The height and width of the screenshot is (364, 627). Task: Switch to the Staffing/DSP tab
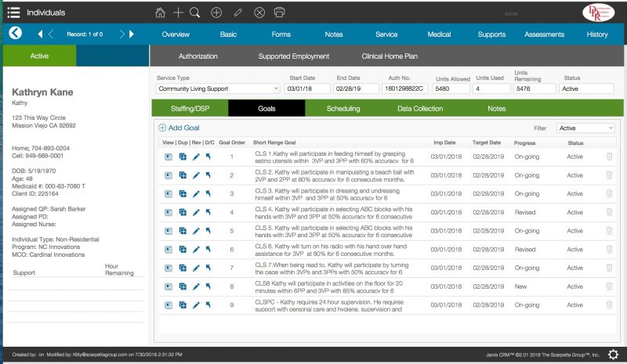point(190,108)
